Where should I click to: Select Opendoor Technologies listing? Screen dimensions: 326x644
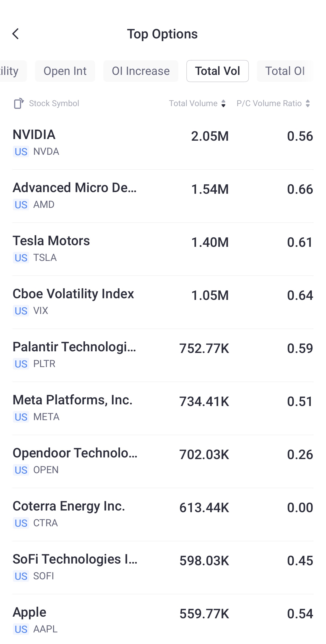(x=163, y=461)
